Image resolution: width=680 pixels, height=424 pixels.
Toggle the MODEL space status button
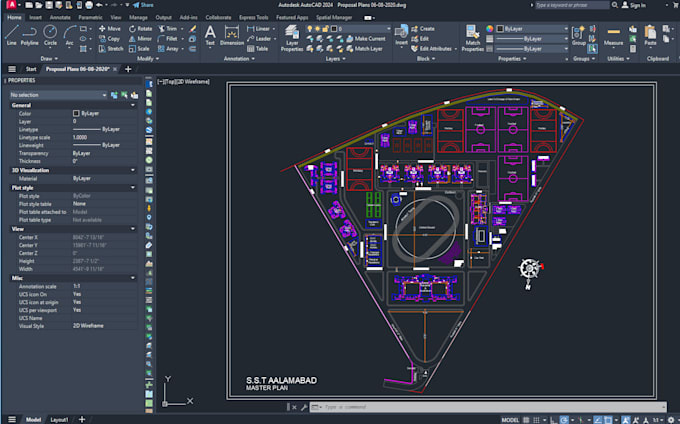pyautogui.click(x=510, y=420)
